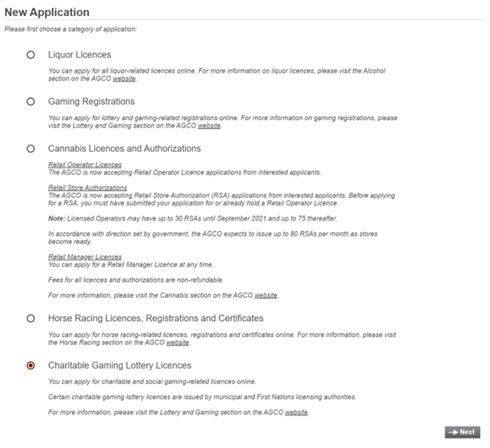This screenshot has width=490, height=448.
Task: Click the underlined Retail Store Authorizations text
Action: click(x=87, y=188)
